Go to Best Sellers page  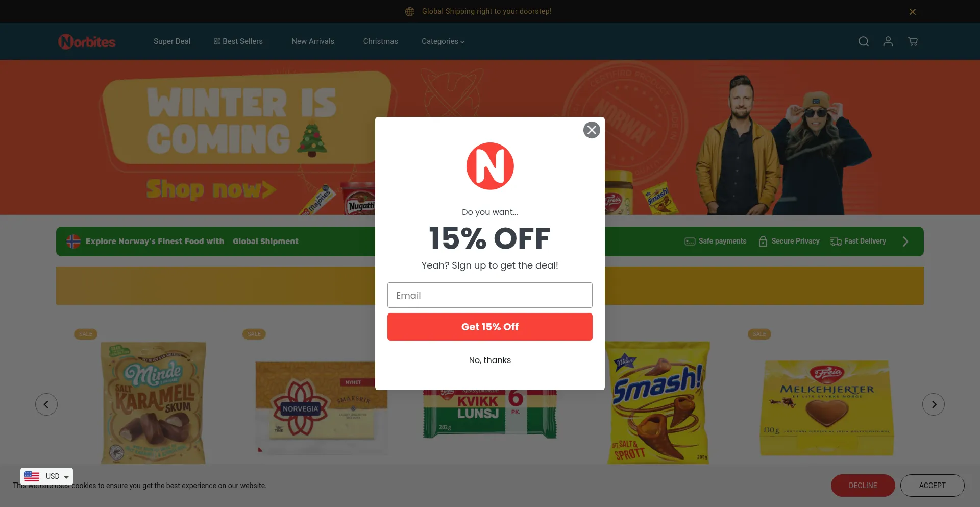click(x=238, y=41)
